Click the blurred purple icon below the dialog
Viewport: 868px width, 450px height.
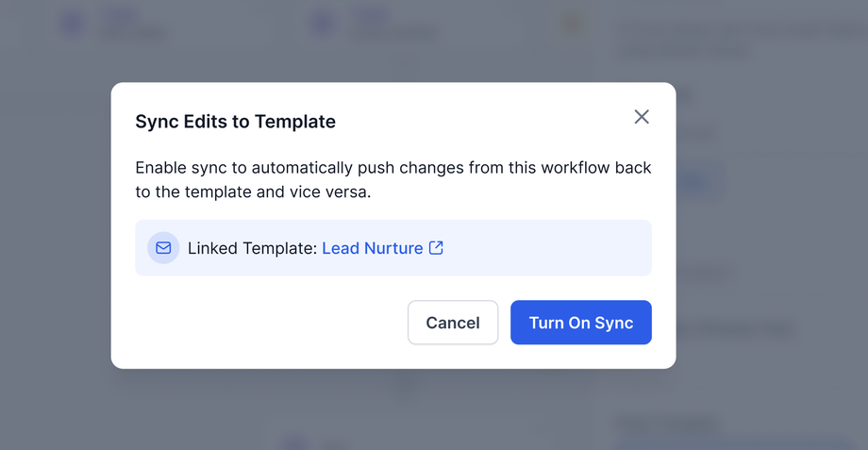tap(294, 443)
